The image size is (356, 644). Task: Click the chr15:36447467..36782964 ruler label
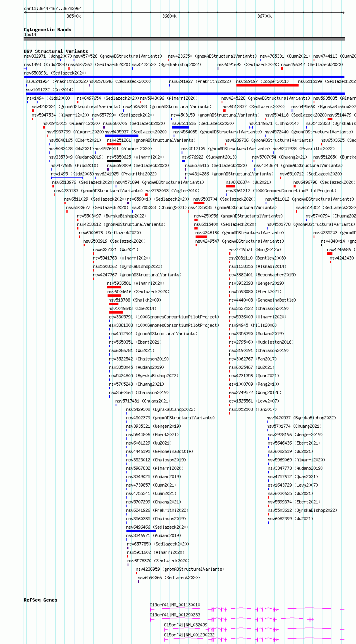(x=53, y=8)
